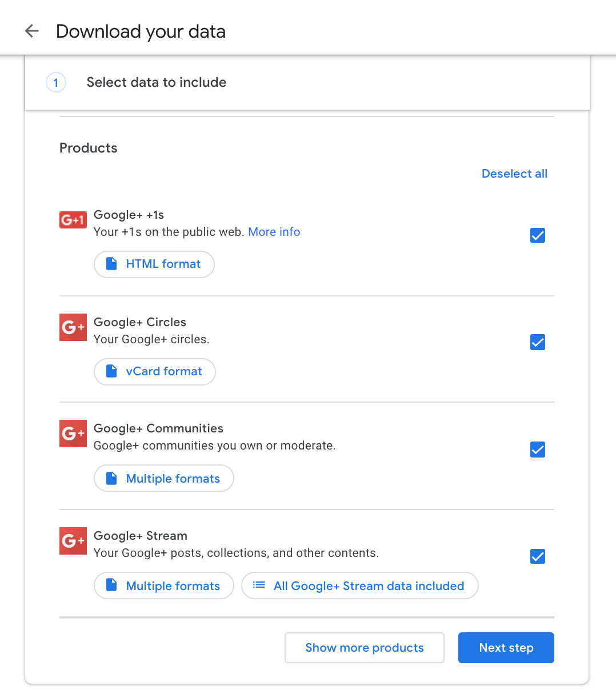This screenshot has height=690, width=616.
Task: Open the Multiple formats selector for Communities
Action: point(163,478)
